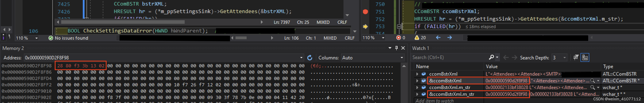644x103 pixels.
Task: Click the object icon next to &ccomBstrXml
Action: [x=423, y=81]
